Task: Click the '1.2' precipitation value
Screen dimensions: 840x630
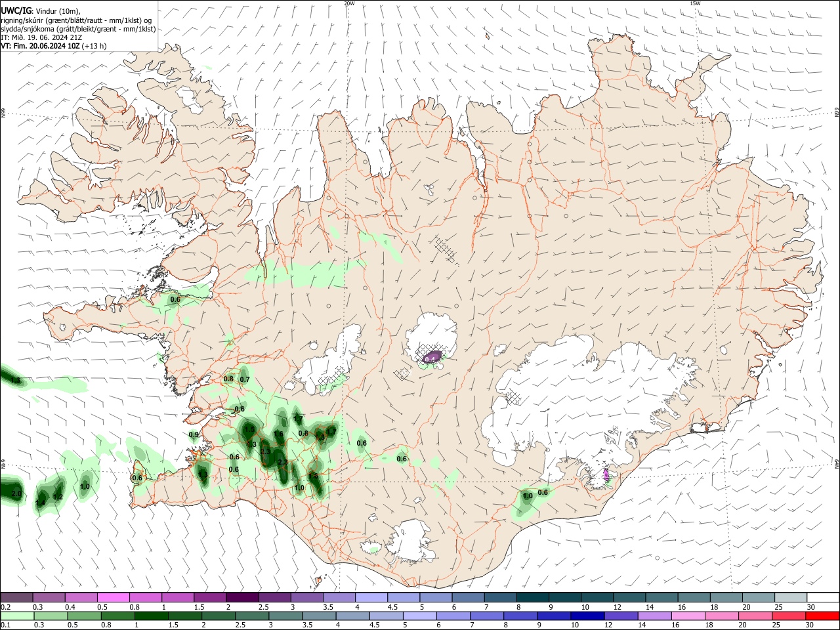Action: (57, 497)
